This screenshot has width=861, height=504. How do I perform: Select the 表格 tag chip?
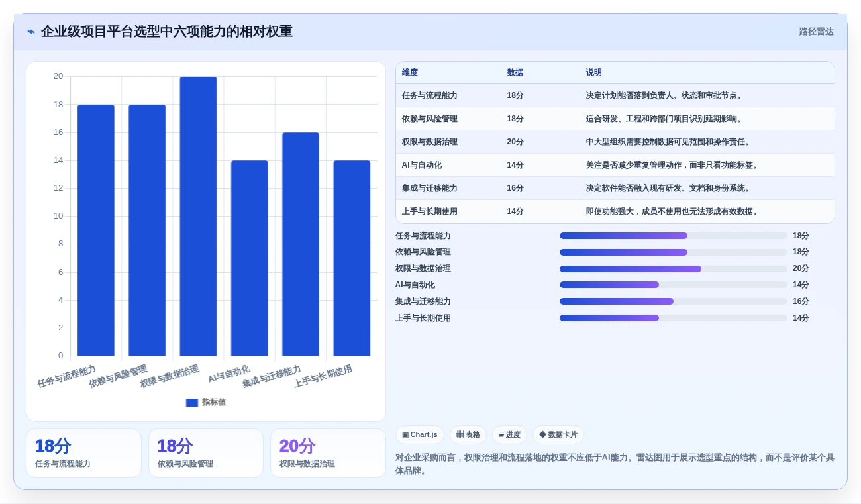[468, 435]
